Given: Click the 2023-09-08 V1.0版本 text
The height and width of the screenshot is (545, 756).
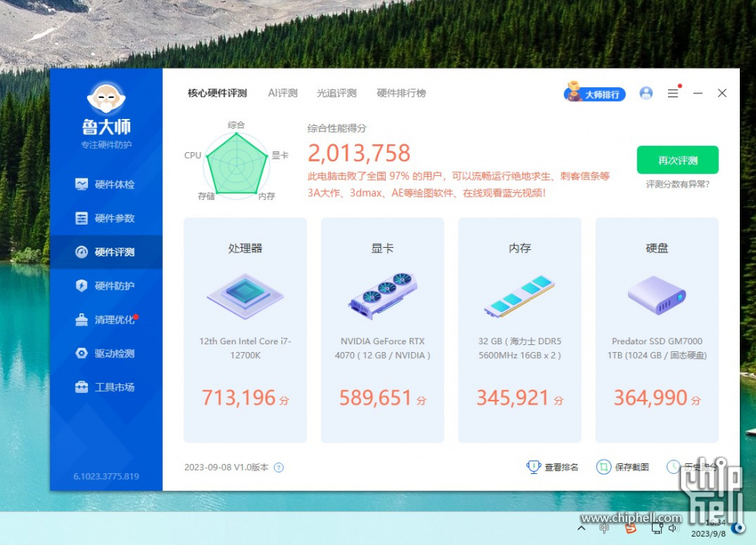Looking at the screenshot, I should click(226, 467).
